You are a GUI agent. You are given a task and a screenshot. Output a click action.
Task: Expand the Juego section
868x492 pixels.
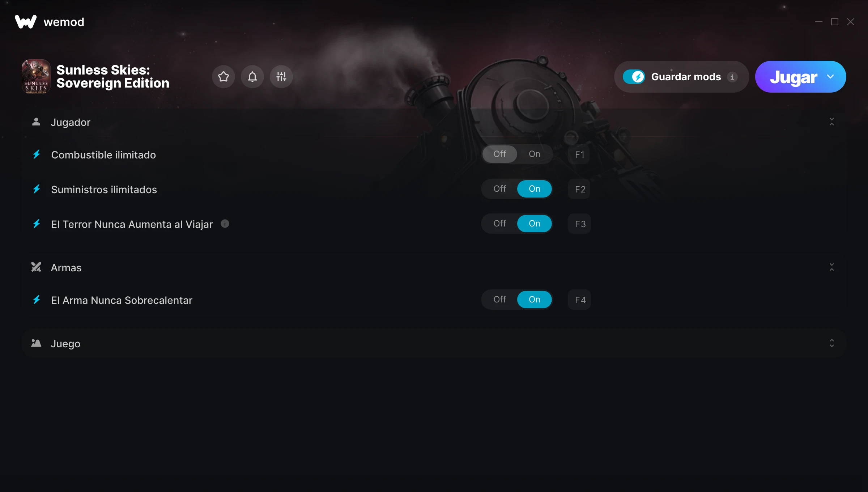pyautogui.click(x=832, y=343)
